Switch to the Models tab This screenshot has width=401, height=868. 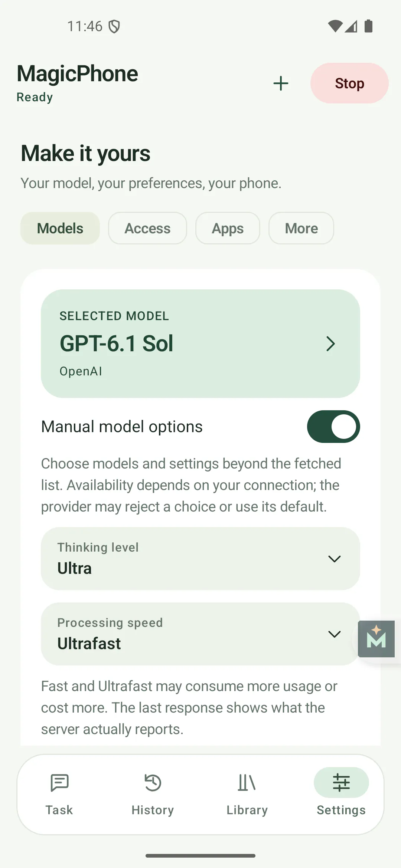[x=60, y=228]
